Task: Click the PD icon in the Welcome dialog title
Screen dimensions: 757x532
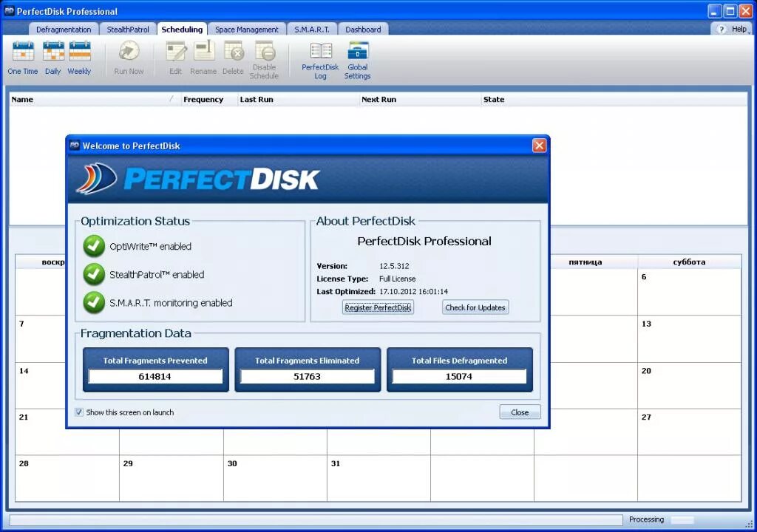Action: click(75, 146)
